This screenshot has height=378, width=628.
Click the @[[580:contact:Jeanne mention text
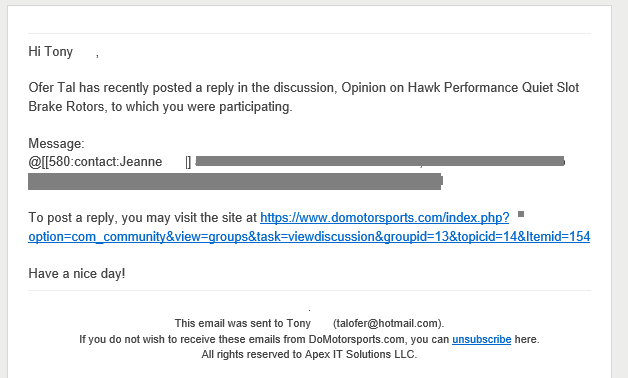[x=95, y=161]
